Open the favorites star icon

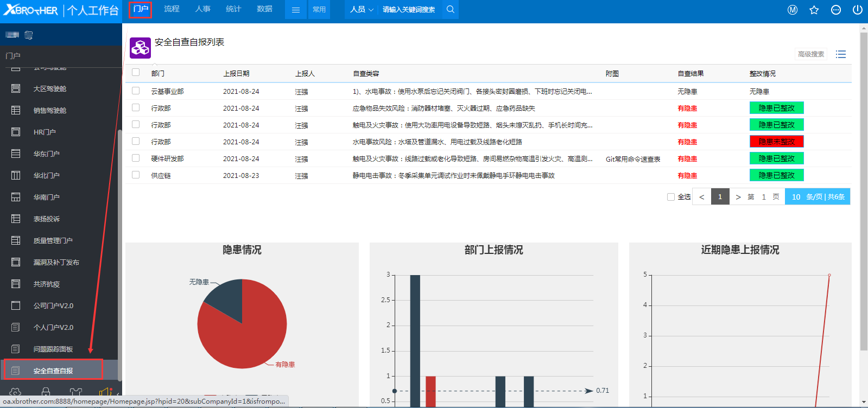tap(814, 10)
